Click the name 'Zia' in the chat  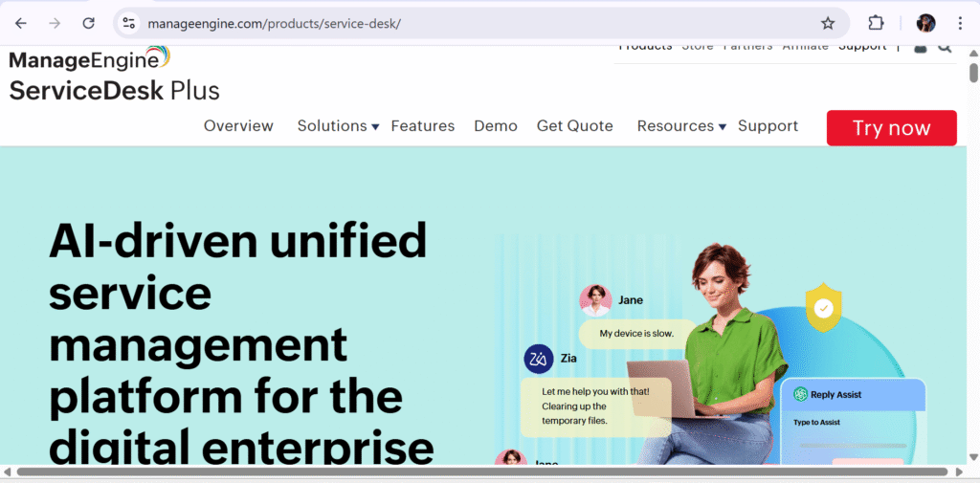point(568,359)
